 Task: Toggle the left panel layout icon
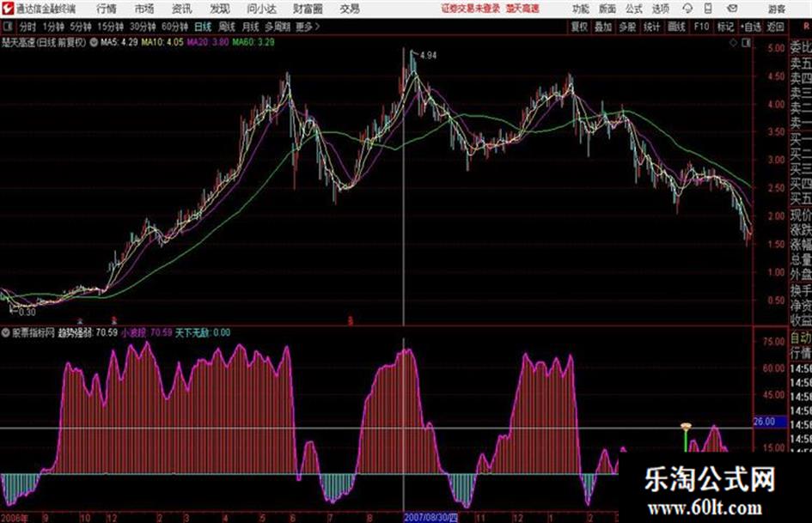pos(7,26)
